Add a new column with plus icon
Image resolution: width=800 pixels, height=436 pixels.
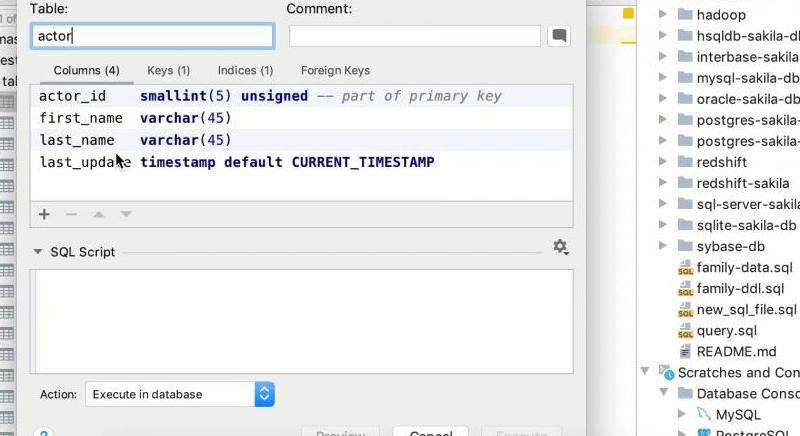click(x=44, y=214)
